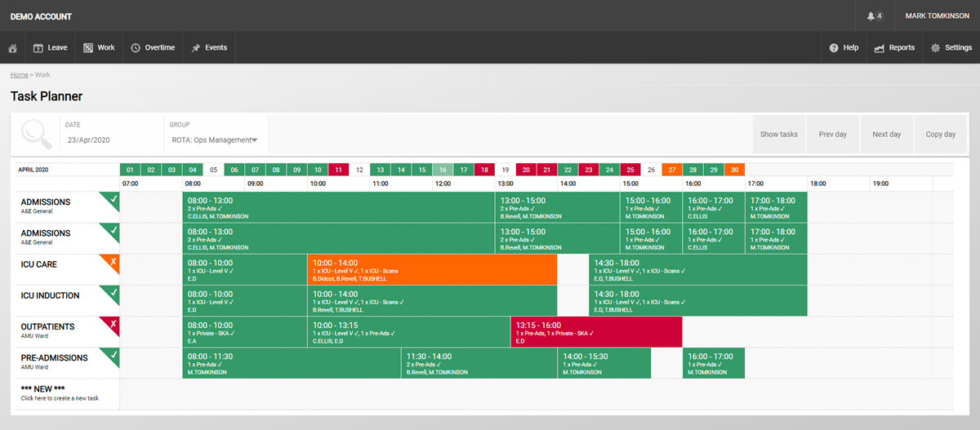Expand the ROTA: Ops Management group dropdown
980x430 pixels.
[x=216, y=140]
